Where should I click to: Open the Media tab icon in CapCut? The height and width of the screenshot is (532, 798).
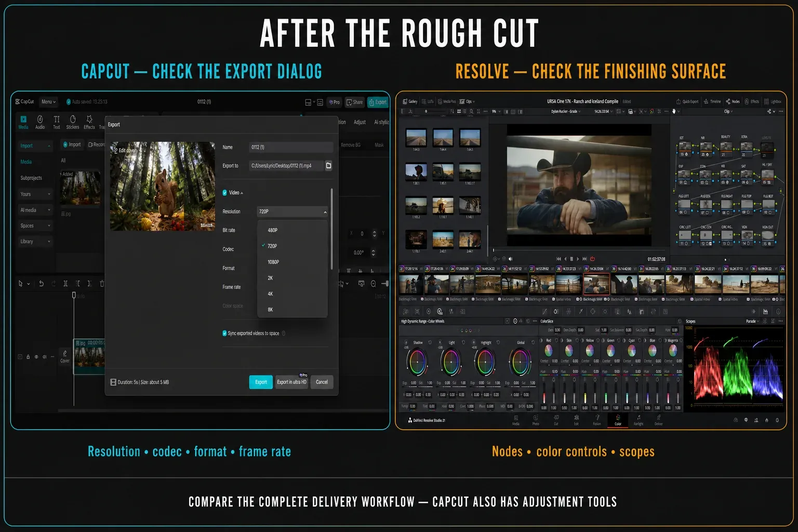tap(23, 122)
